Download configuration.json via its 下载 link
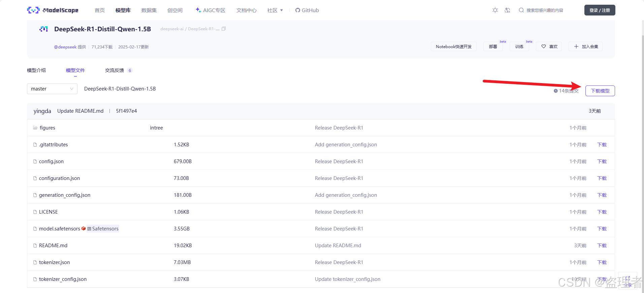The width and height of the screenshot is (644, 293). (x=602, y=178)
